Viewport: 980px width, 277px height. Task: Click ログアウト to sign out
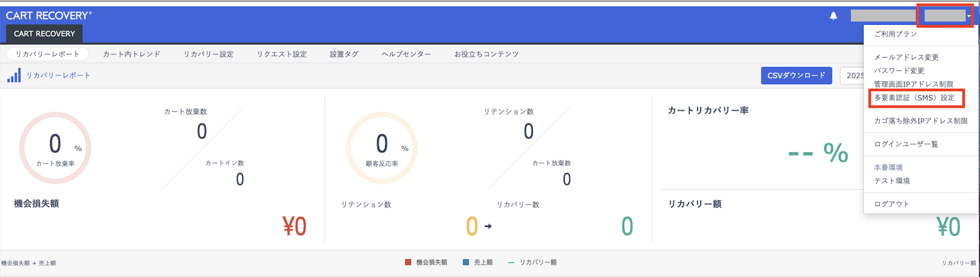[x=891, y=204]
